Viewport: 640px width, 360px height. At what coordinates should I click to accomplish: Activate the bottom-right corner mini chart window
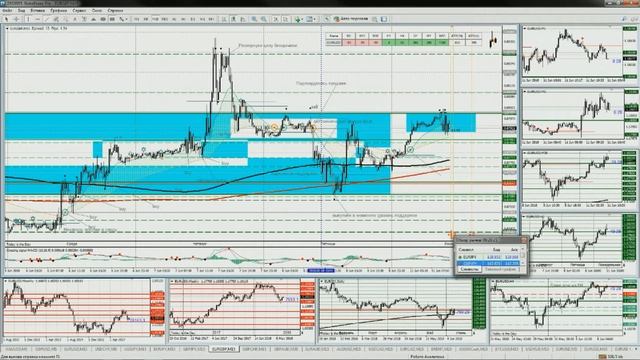pyautogui.click(x=564, y=311)
